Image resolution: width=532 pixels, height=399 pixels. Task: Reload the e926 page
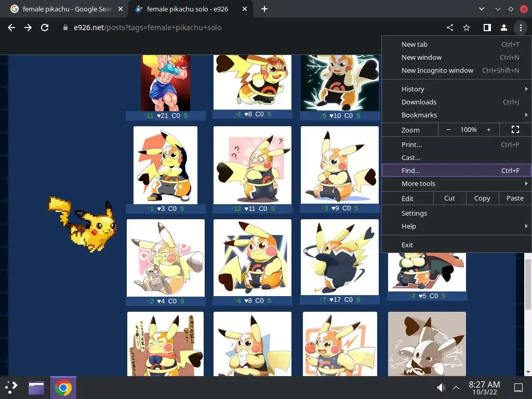tap(45, 28)
